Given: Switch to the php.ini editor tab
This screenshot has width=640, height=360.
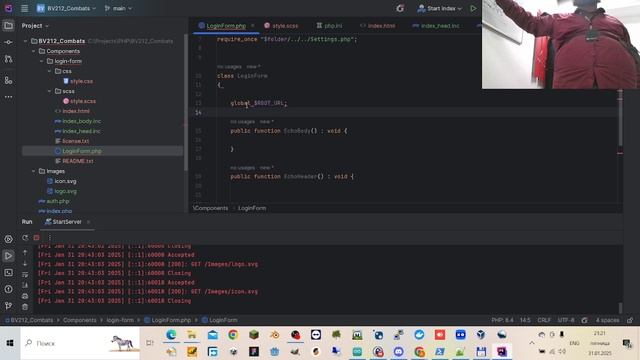Looking at the screenshot, I should click(x=329, y=26).
